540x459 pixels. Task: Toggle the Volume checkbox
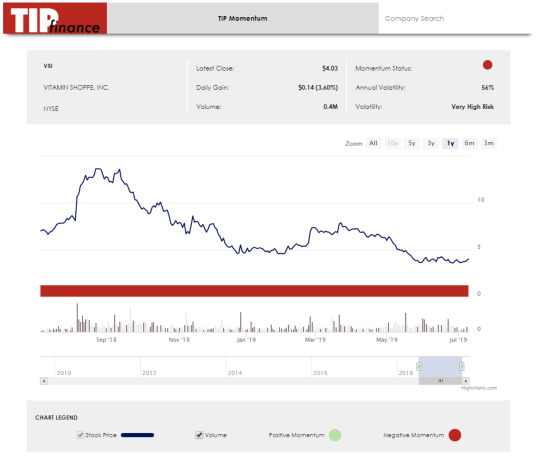[199, 435]
